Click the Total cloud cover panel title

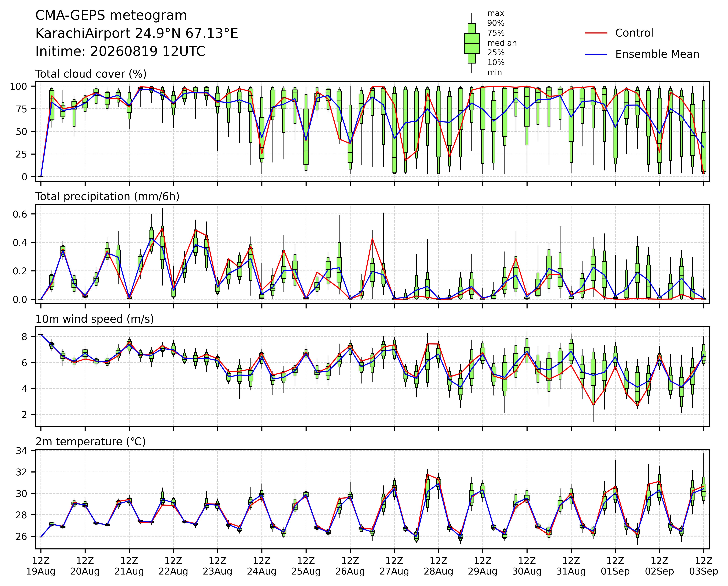91,74
